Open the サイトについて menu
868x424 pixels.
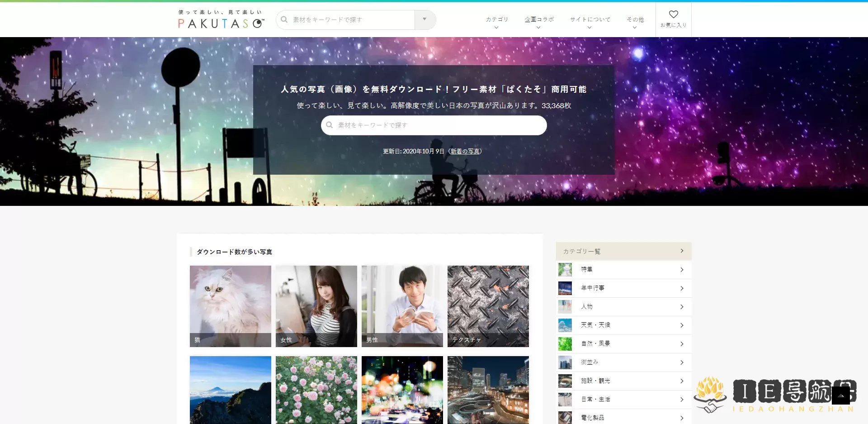590,21
